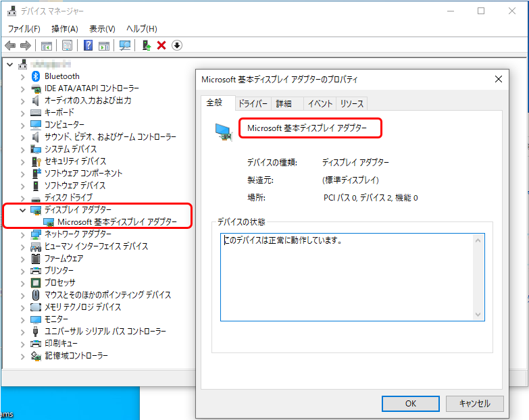Expand オーディオの入力および出力 category
Screen dimensions: 529x420
click(22, 101)
